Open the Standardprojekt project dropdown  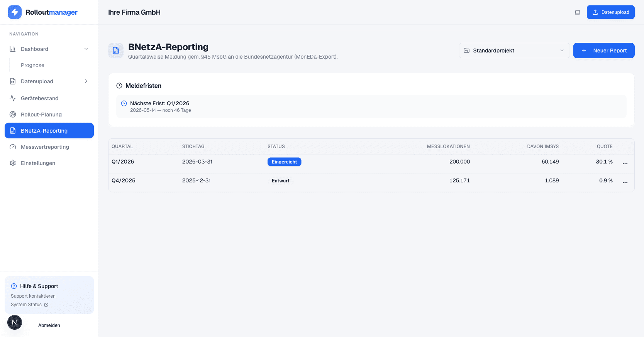514,51
